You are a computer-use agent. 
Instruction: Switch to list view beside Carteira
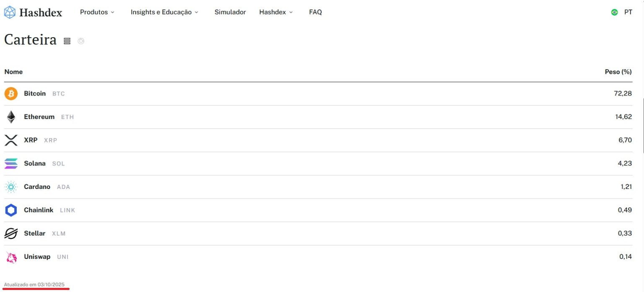pyautogui.click(x=67, y=41)
